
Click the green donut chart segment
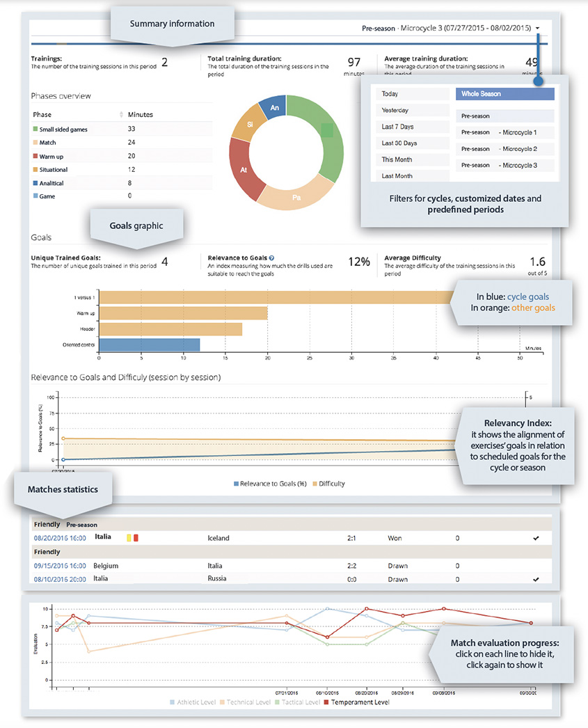[327, 134]
